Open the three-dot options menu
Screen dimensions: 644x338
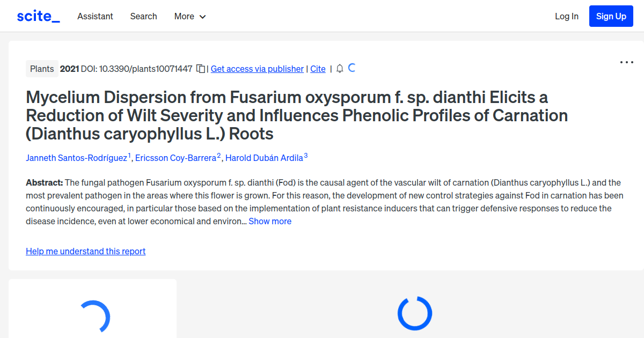(627, 62)
